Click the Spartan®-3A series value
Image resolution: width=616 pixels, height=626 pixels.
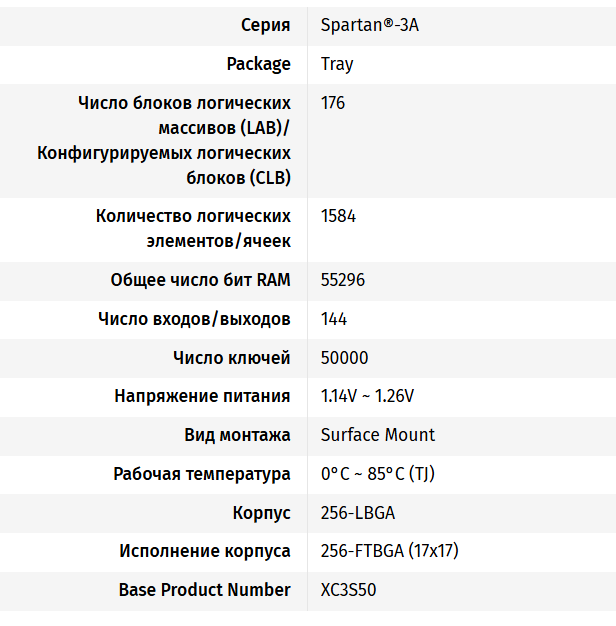[x=370, y=25]
